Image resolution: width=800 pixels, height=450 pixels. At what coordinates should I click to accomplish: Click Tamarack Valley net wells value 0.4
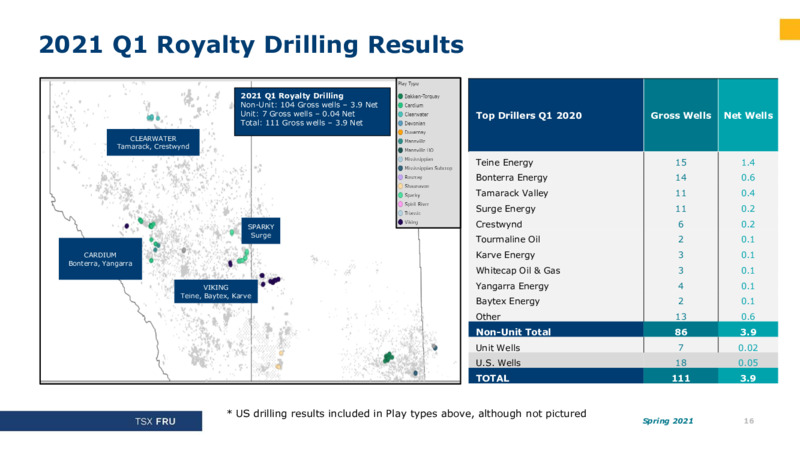pos(748,193)
